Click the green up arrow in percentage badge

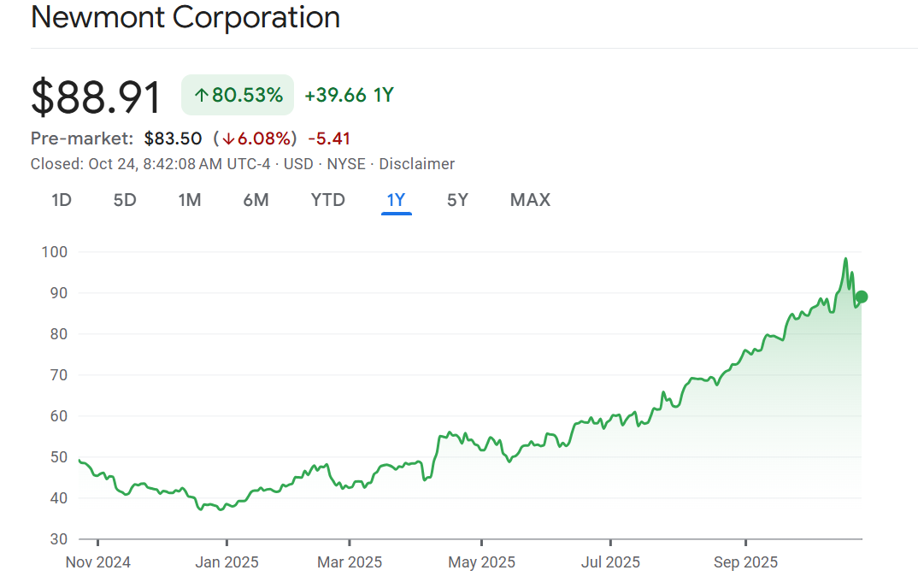(x=201, y=96)
